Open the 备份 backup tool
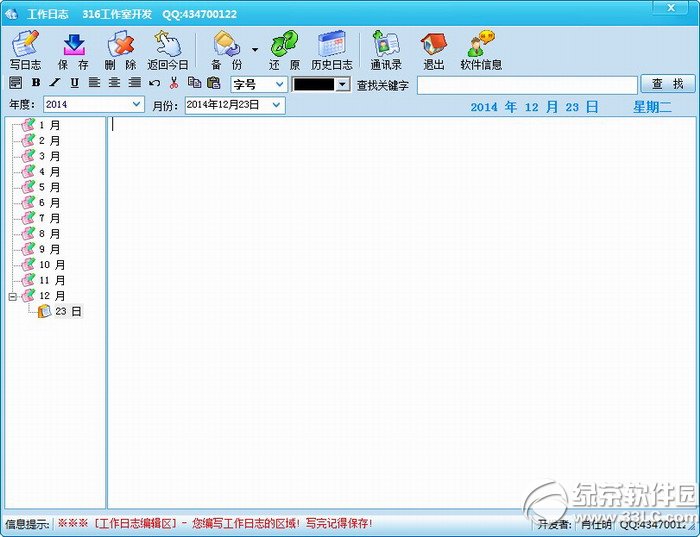This screenshot has width=700, height=537. pos(226,50)
